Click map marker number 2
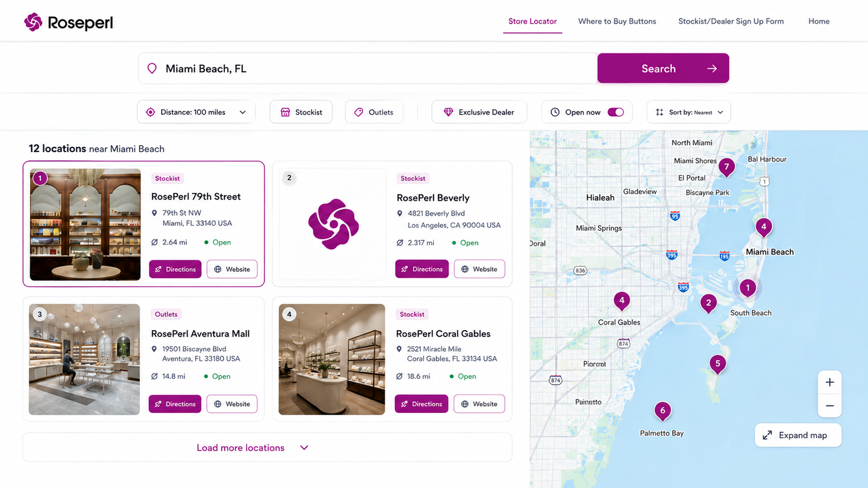 [708, 304]
